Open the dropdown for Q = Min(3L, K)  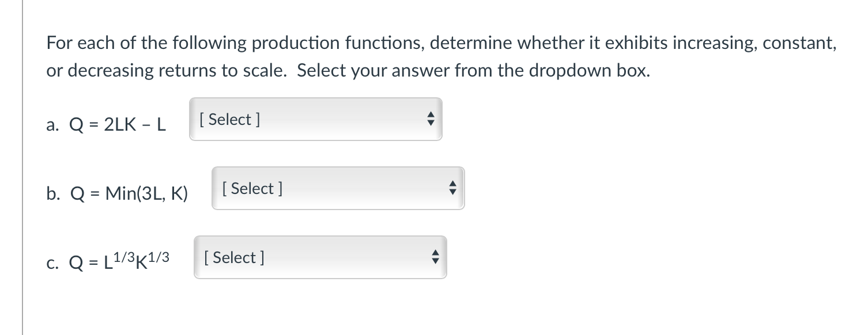pyautogui.click(x=338, y=188)
